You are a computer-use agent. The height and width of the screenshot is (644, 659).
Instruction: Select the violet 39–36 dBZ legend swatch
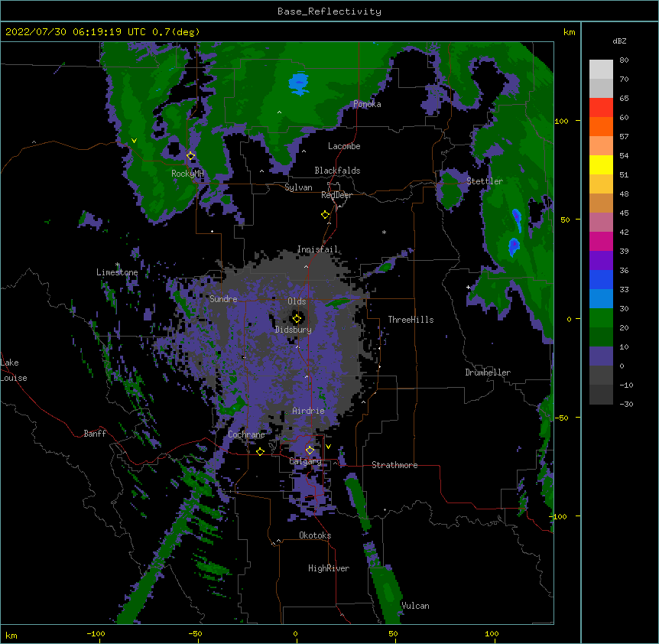601,261
